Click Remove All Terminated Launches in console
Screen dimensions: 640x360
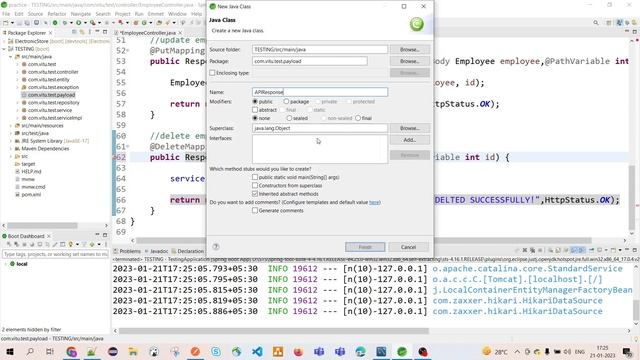[532, 250]
